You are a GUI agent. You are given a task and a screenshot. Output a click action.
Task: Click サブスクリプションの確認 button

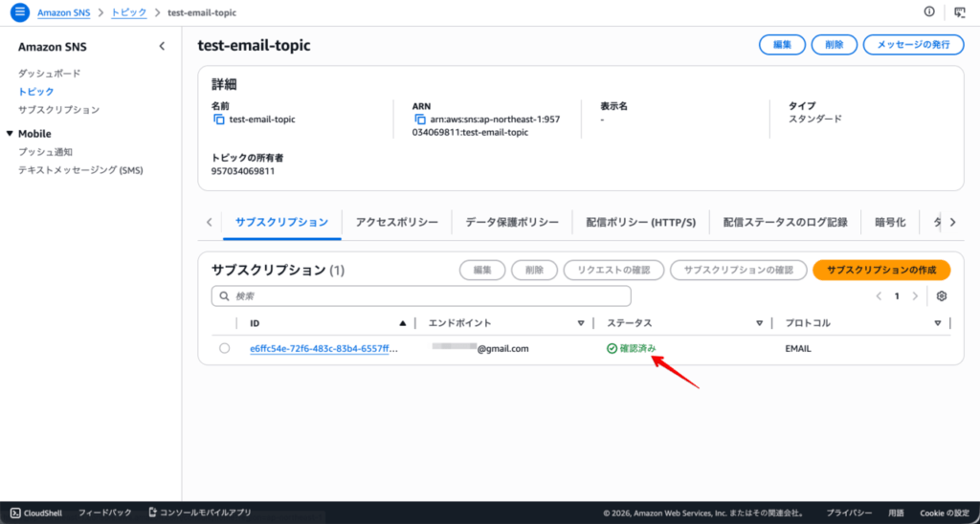[x=738, y=270]
